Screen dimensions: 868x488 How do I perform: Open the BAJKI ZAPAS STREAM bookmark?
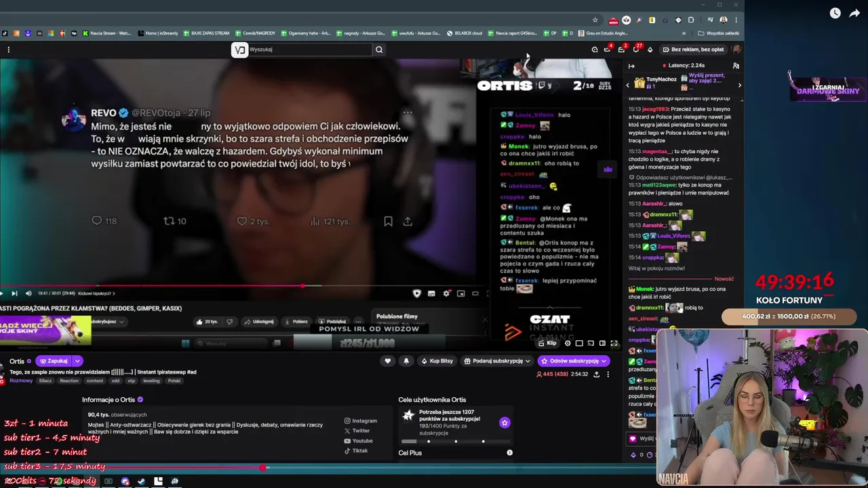pyautogui.click(x=207, y=33)
